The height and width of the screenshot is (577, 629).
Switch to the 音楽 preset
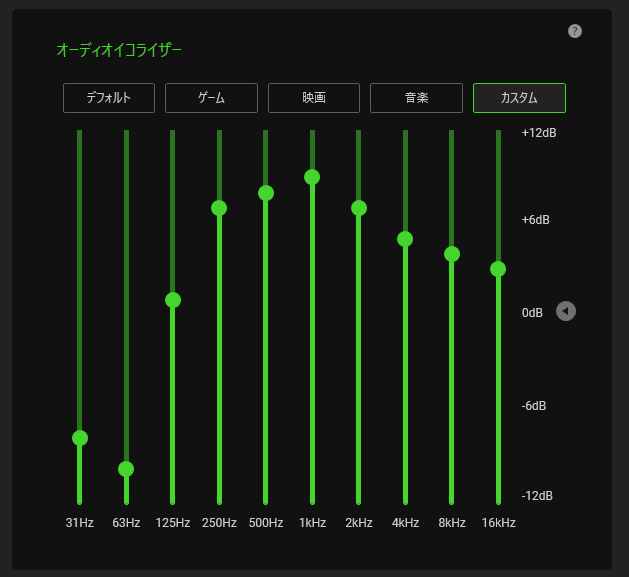coord(416,98)
